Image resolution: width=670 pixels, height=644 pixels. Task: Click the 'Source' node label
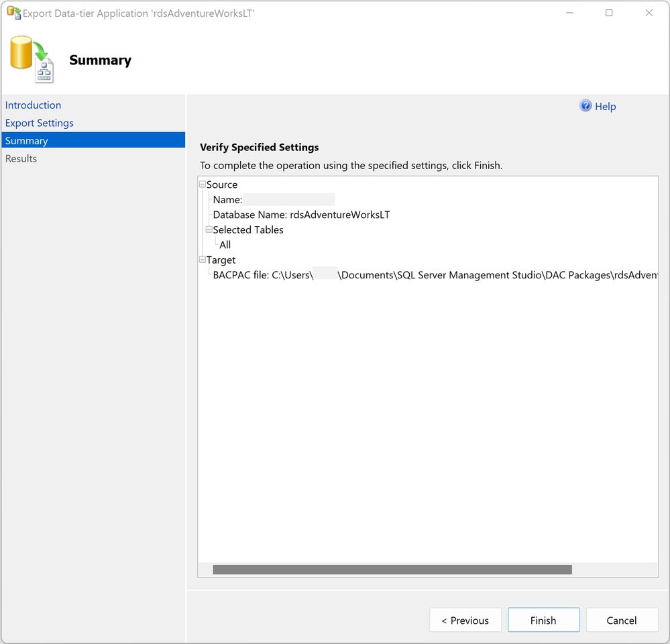click(x=222, y=184)
